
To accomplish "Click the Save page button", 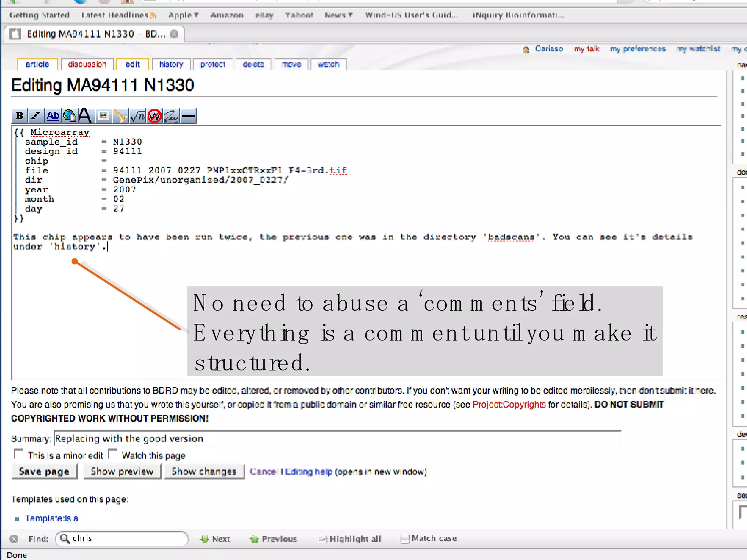I will coord(44,471).
